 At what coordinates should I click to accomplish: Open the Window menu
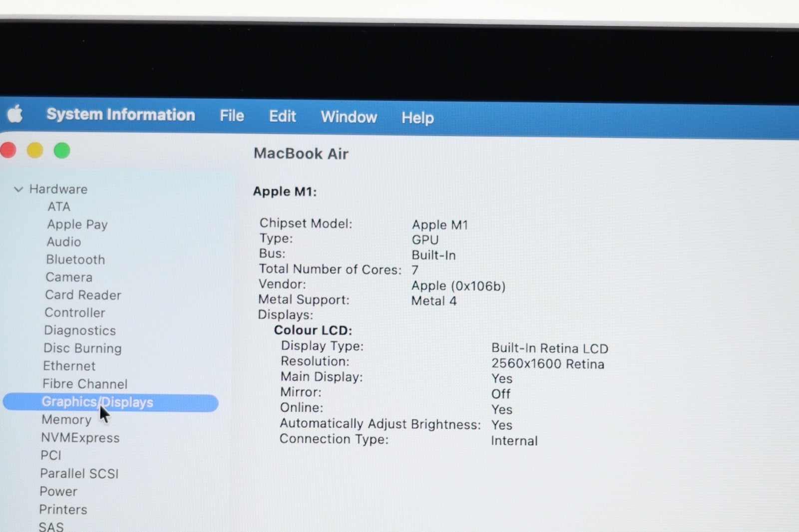point(349,117)
